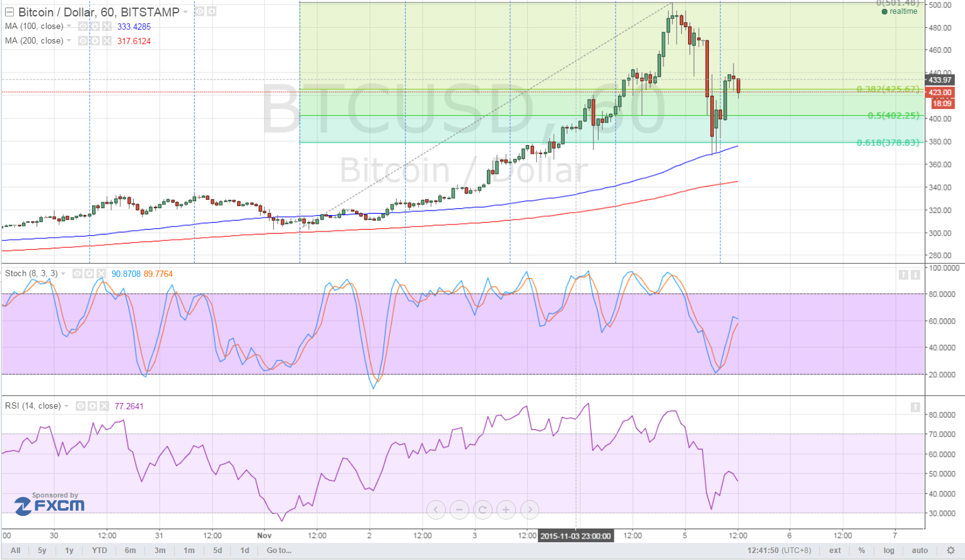965x560 pixels.
Task: Click the MA 100 value 333.4285
Action: pos(134,26)
